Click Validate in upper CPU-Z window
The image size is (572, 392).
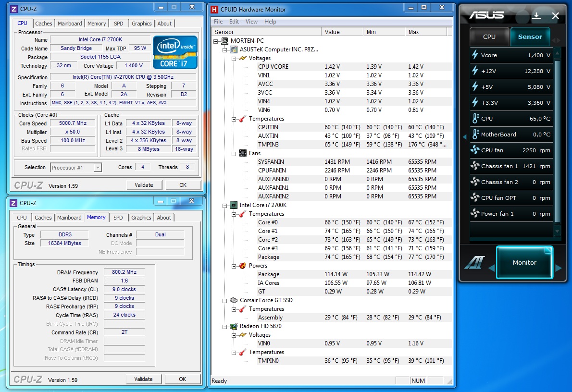[144, 185]
